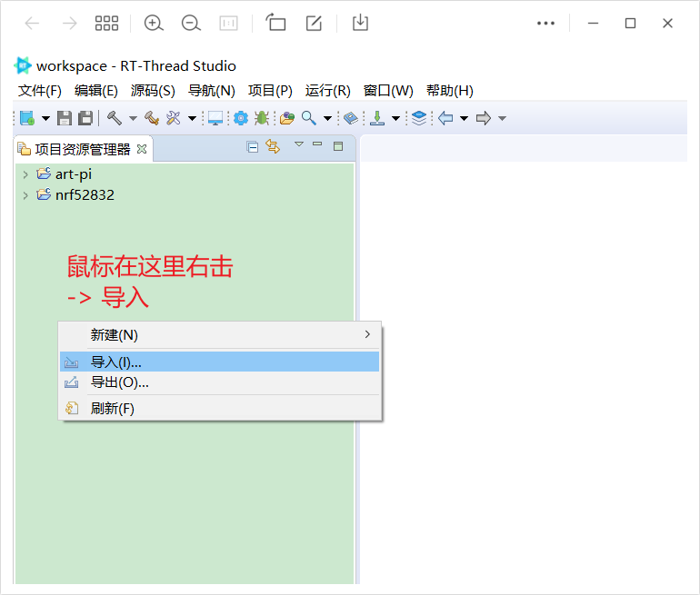This screenshot has width=700, height=595.
Task: Click the stacked layers toolbar icon
Action: coord(418,118)
